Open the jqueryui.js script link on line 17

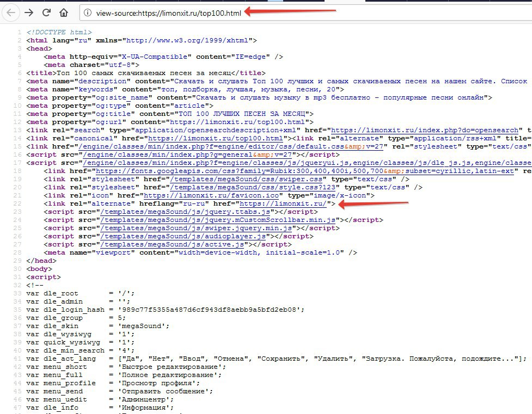click(307, 163)
